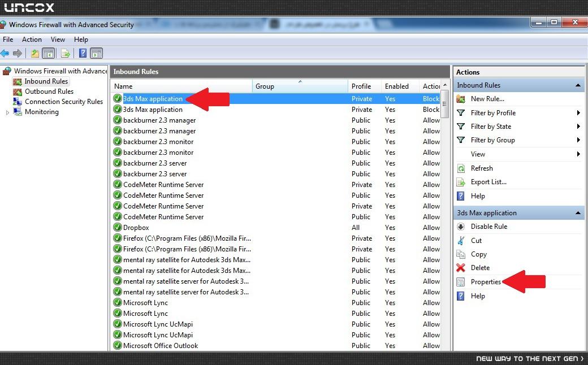
Task: Toggle the Action pane toolbar icon
Action: [x=96, y=54]
